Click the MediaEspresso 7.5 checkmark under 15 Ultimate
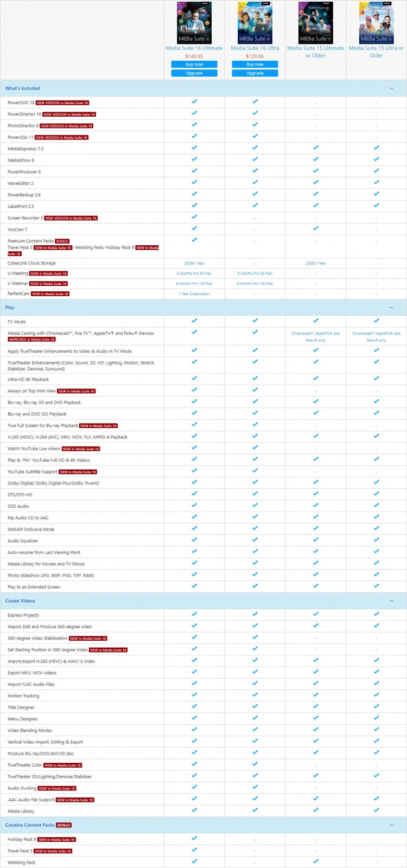 [x=316, y=148]
